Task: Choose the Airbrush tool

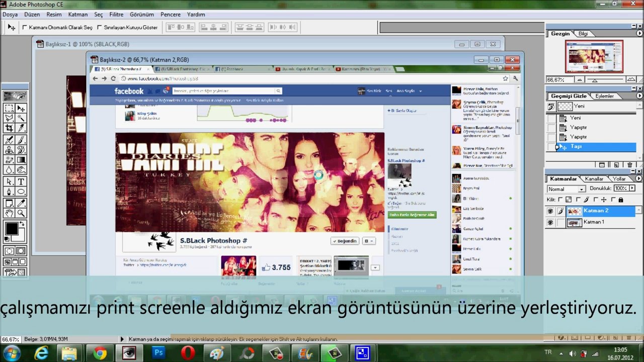Action: (x=9, y=140)
